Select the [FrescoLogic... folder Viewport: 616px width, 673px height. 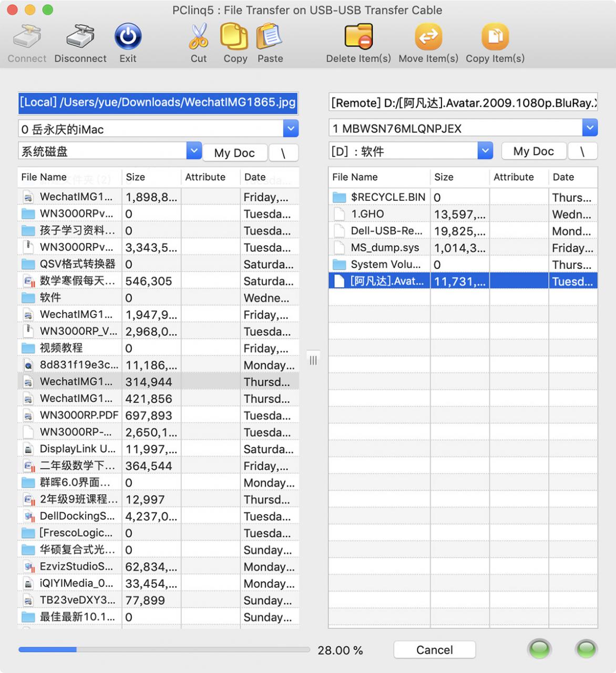[x=158, y=533]
